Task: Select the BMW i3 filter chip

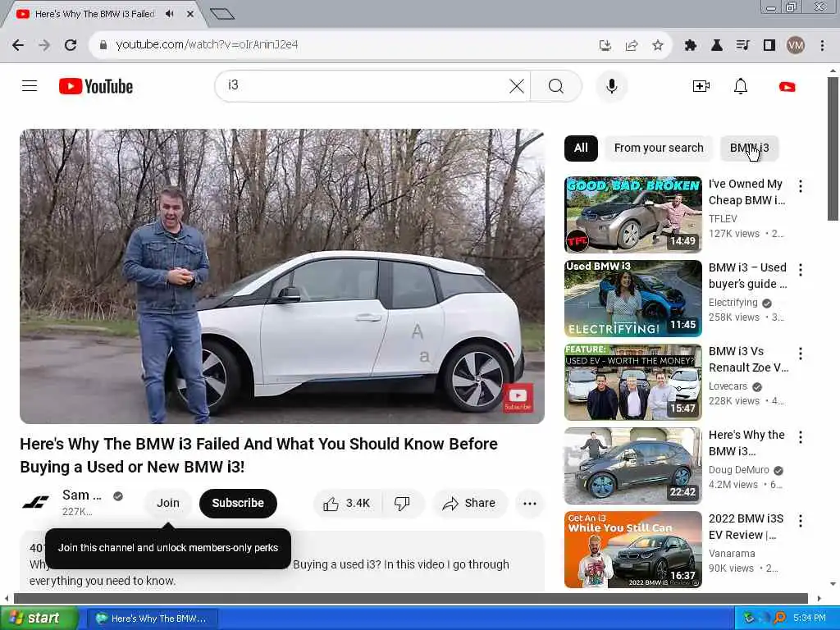Action: click(x=749, y=148)
